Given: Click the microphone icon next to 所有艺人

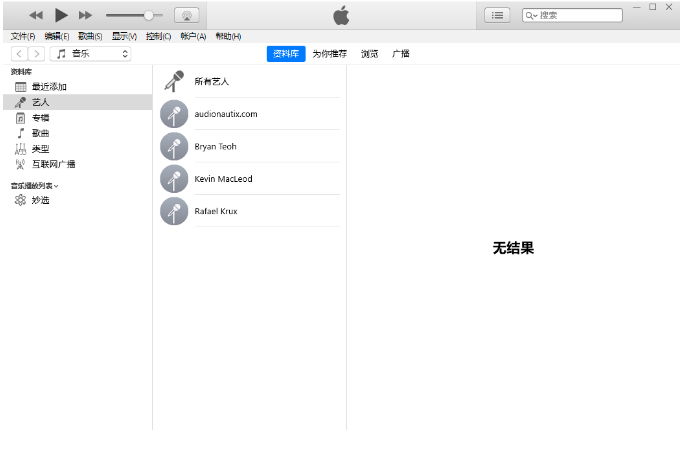Looking at the screenshot, I should (174, 82).
